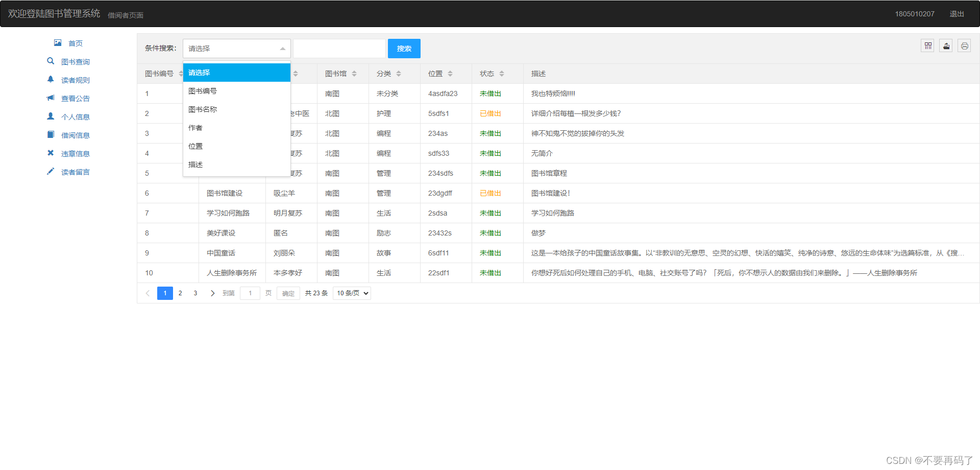980x470 pixels.
Task: Open the 10 条/页 page size dropdown
Action: 352,293
